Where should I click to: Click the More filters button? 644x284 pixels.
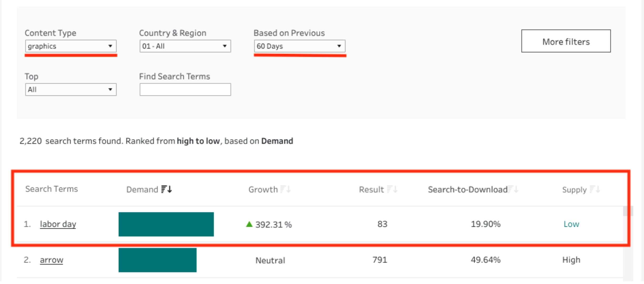[x=566, y=41]
